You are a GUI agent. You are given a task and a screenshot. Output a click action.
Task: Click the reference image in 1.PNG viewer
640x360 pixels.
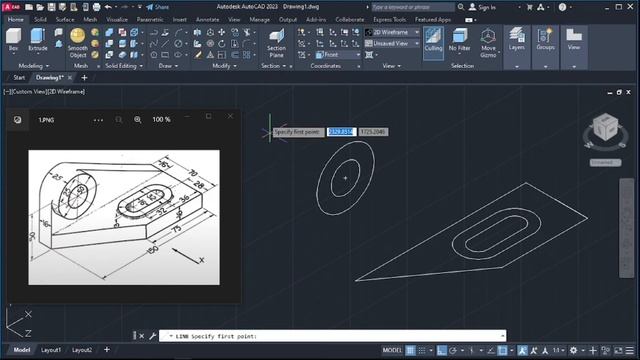(124, 217)
